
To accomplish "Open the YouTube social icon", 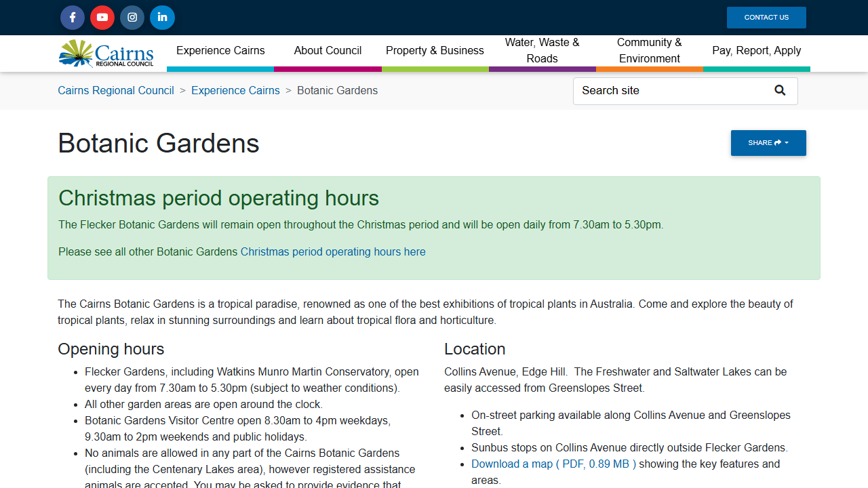I will click(x=102, y=18).
